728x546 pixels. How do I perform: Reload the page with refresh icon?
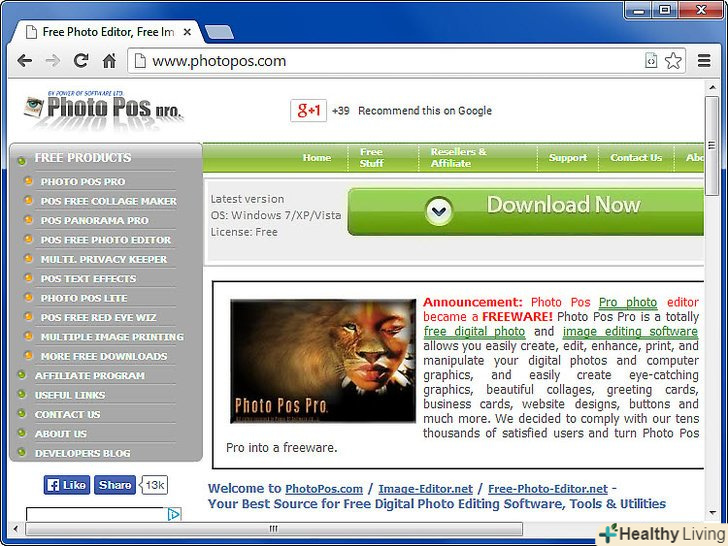pyautogui.click(x=81, y=60)
